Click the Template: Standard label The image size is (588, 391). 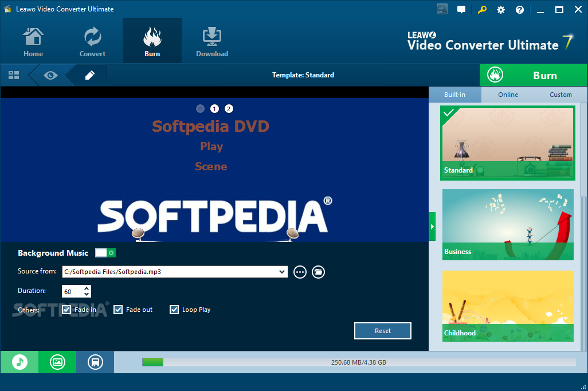(x=303, y=75)
